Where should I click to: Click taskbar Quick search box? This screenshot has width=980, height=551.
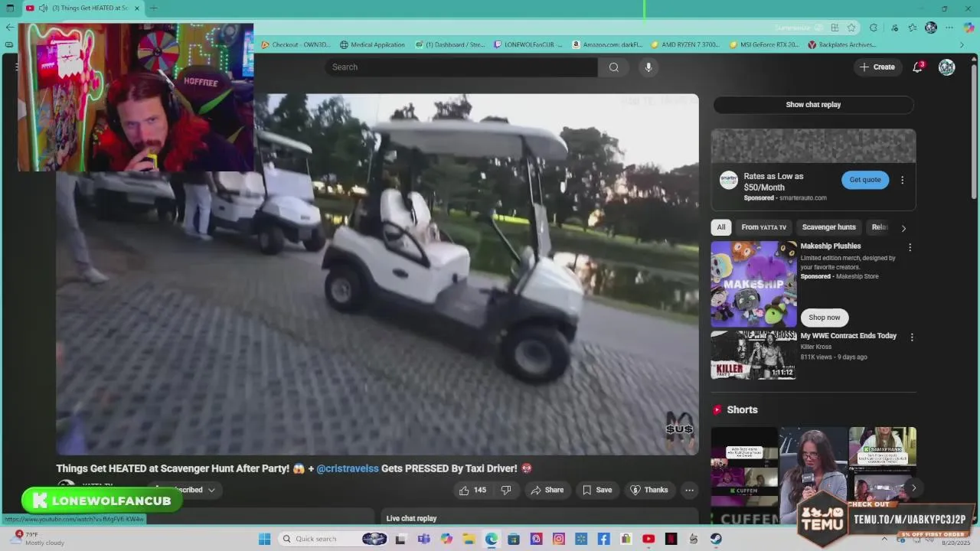pyautogui.click(x=334, y=539)
